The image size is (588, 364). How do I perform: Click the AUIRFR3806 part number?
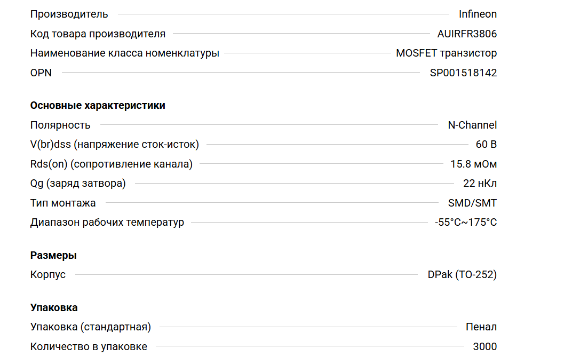(x=467, y=34)
